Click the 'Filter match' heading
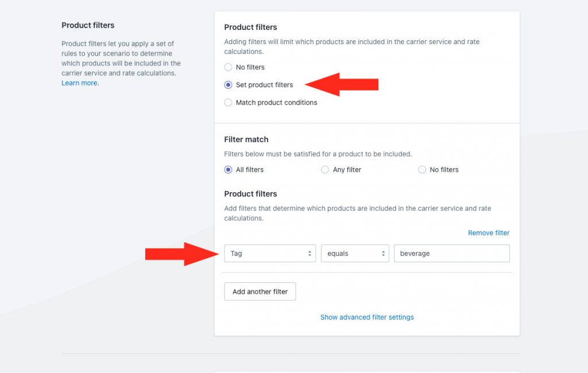588x373 pixels. pos(246,139)
